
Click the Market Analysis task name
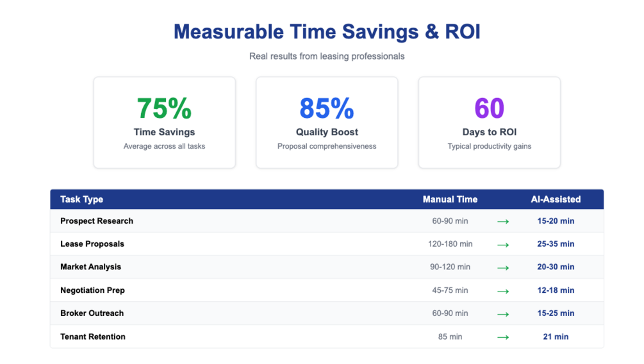coord(90,267)
